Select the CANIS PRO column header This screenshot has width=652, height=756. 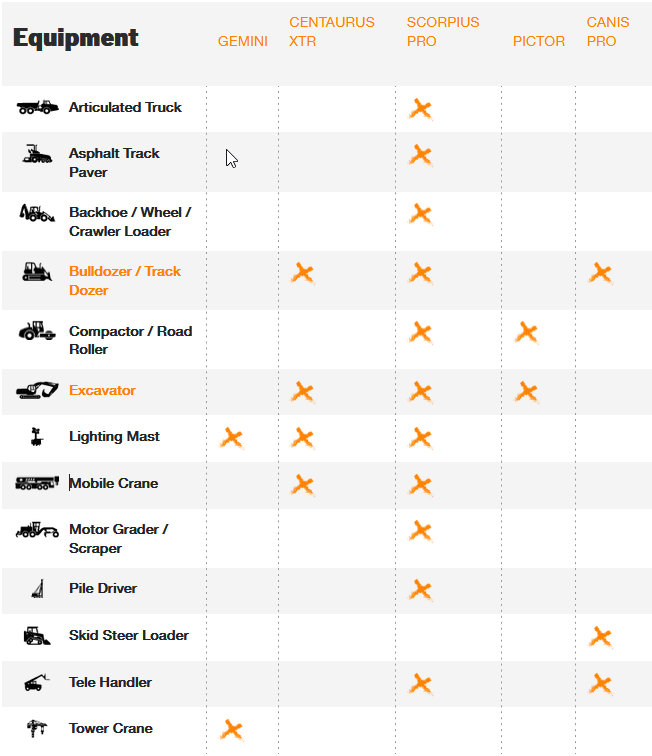608,32
